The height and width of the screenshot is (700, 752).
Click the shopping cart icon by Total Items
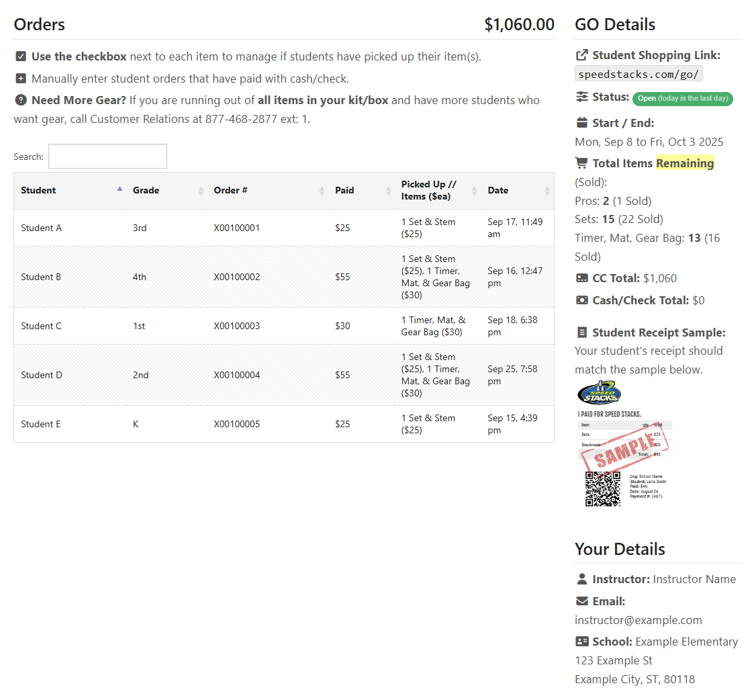pos(581,163)
